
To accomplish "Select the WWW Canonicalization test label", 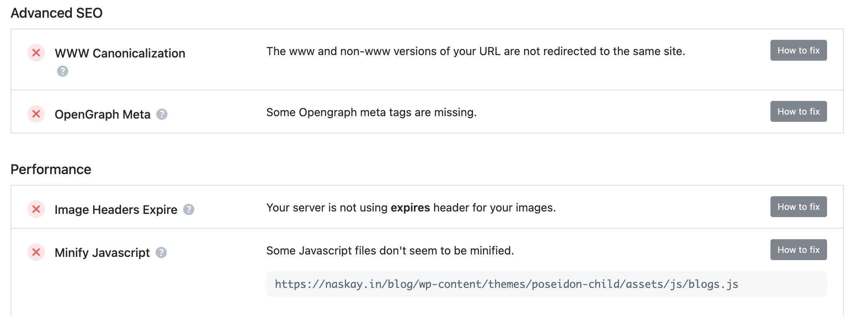I will point(120,53).
